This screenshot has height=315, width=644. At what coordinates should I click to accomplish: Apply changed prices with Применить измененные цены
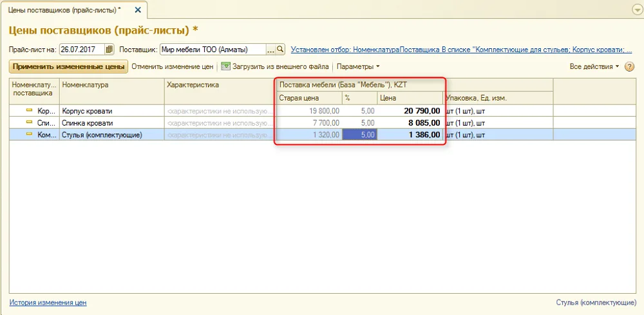click(69, 66)
